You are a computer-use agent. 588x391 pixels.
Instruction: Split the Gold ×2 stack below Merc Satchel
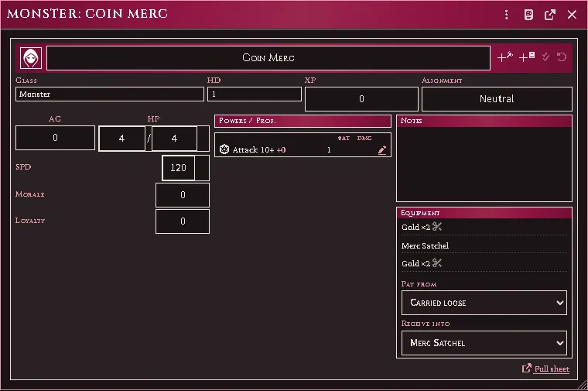[x=437, y=263]
